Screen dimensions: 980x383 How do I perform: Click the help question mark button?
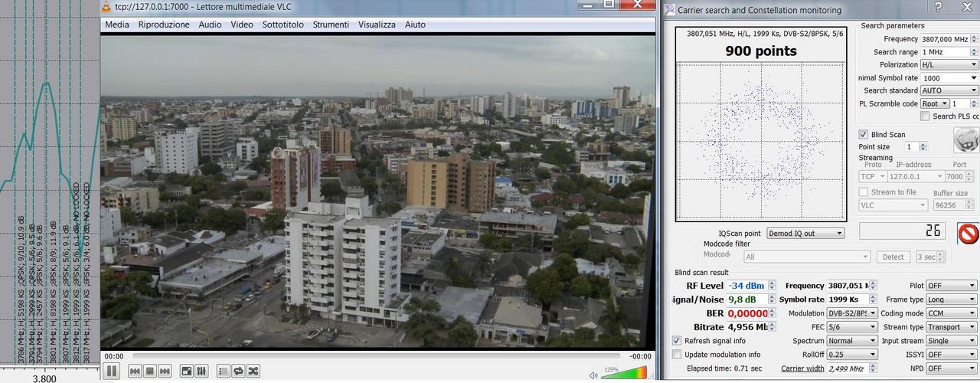[x=937, y=7]
